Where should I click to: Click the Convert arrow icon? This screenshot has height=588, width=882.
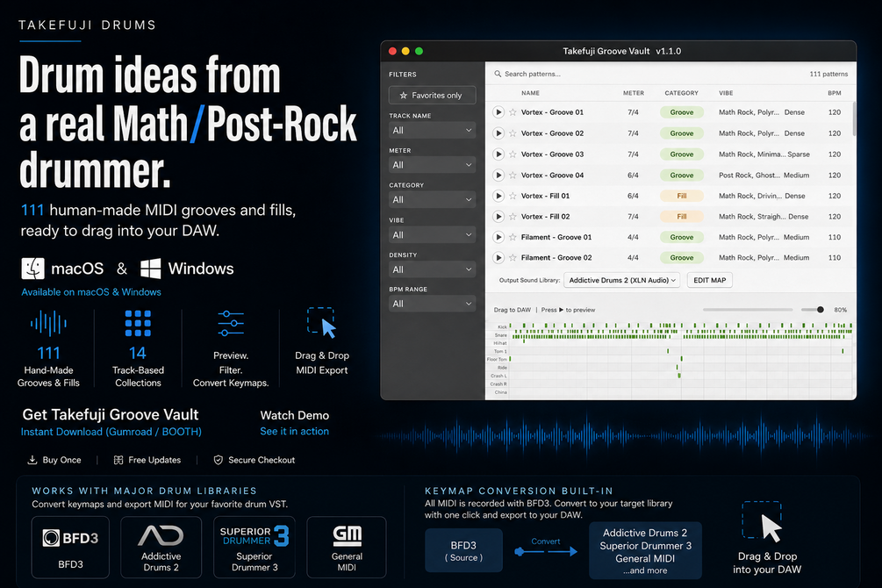546,551
